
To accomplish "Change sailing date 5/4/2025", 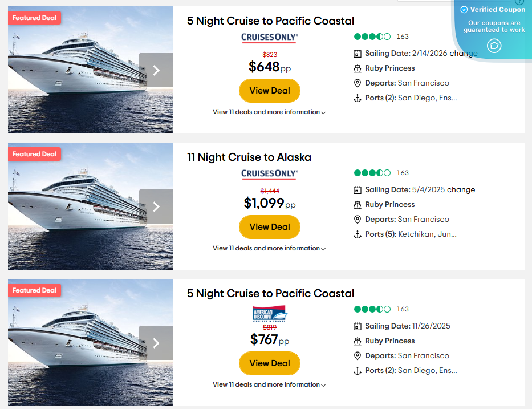I will pos(461,190).
